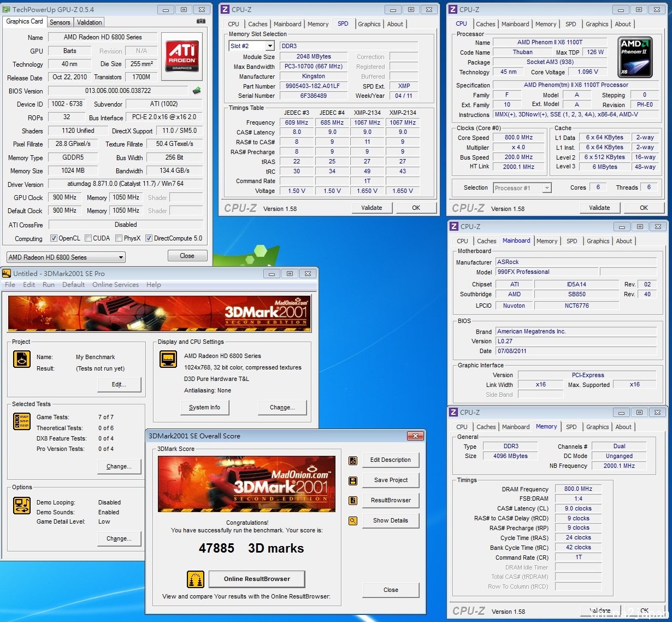Viewport: 672px width, 622px height.
Task: Click the Part Number field 9905403-182.A01LF
Action: tap(313, 86)
